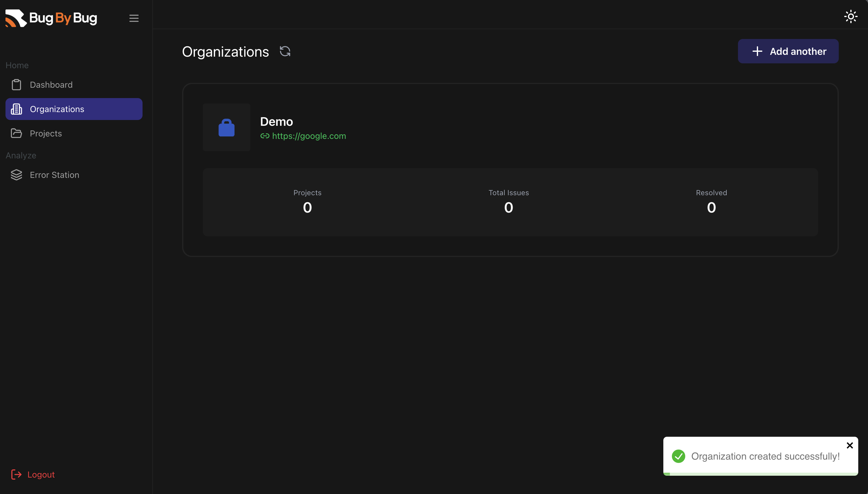
Task: Dismiss the organization created notification
Action: point(850,445)
